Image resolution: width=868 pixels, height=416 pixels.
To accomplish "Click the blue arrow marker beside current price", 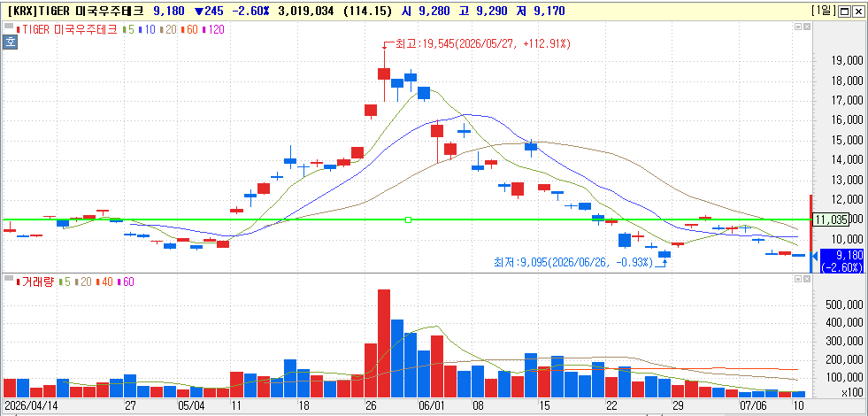I will tap(814, 256).
